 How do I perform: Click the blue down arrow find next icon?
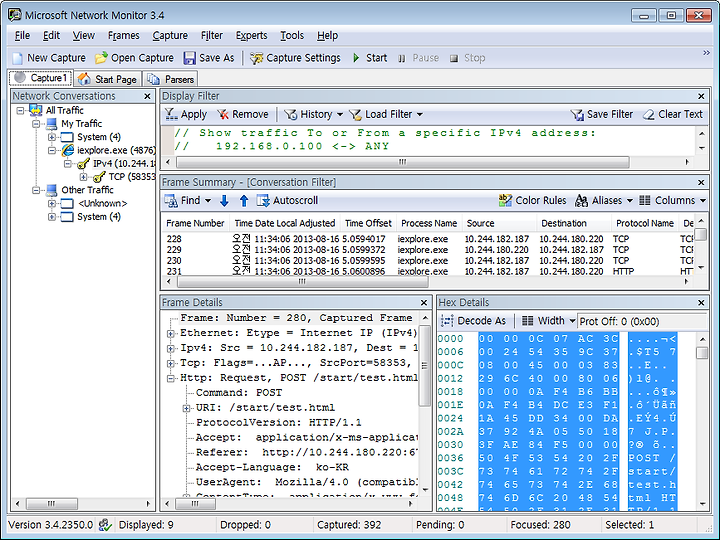(x=224, y=201)
